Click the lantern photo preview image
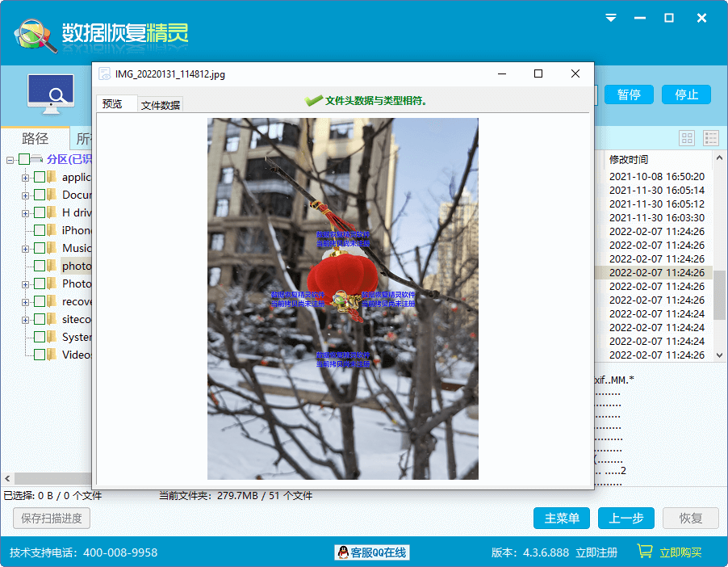 (x=343, y=298)
